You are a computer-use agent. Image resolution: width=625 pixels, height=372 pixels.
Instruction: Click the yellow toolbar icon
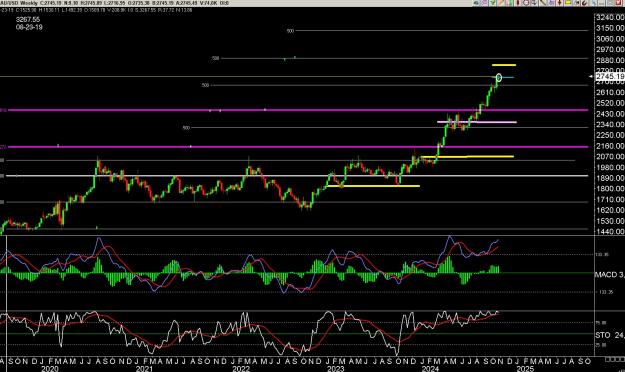(567, 2)
